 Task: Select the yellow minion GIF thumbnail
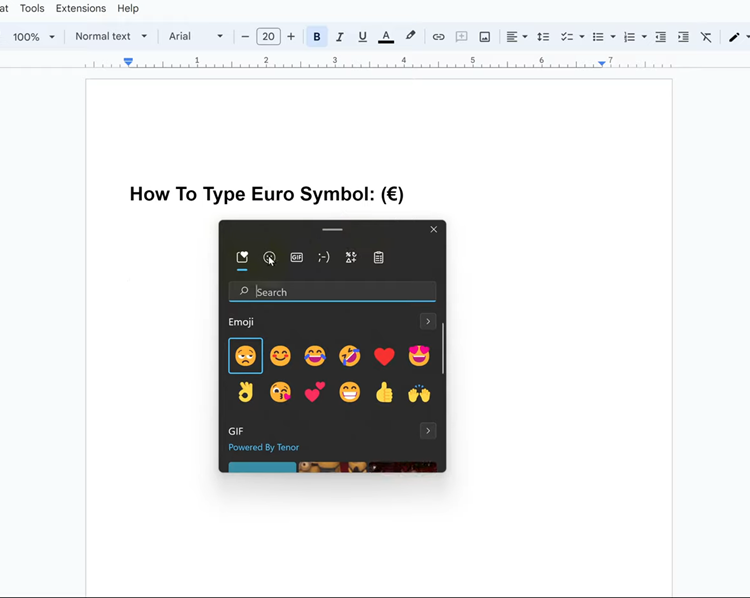(x=332, y=467)
